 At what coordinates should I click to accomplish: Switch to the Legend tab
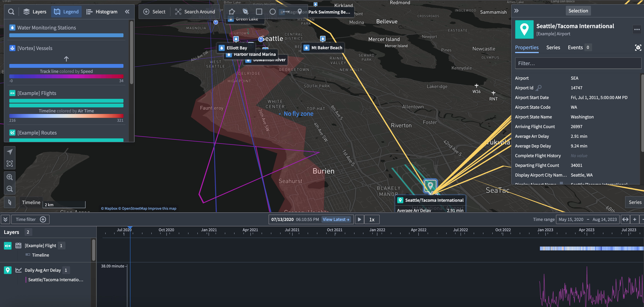tap(66, 12)
